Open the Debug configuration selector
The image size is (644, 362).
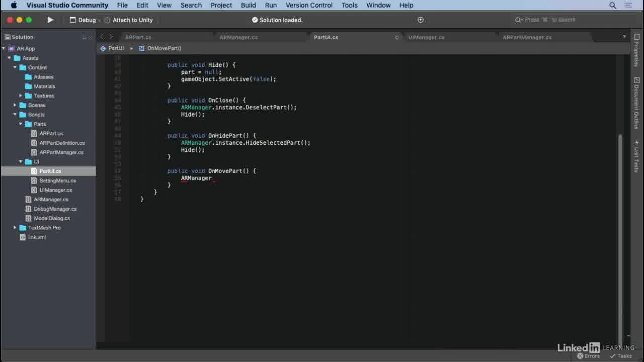point(83,20)
